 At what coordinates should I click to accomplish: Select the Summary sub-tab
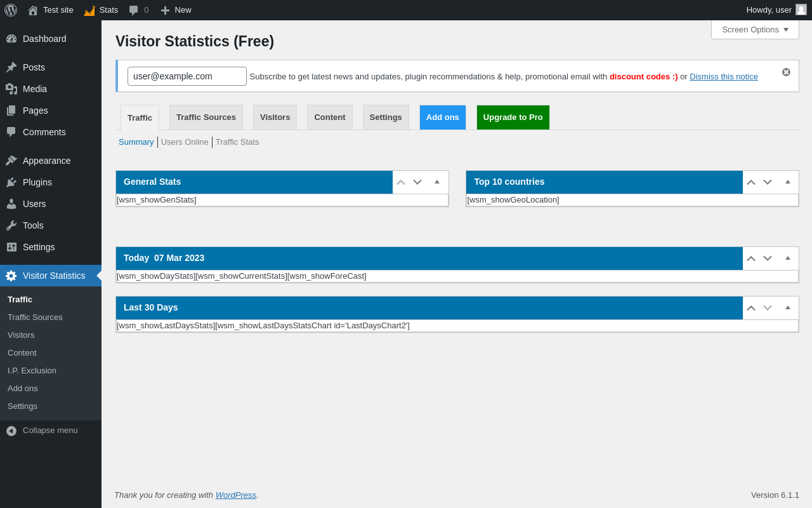(x=136, y=142)
